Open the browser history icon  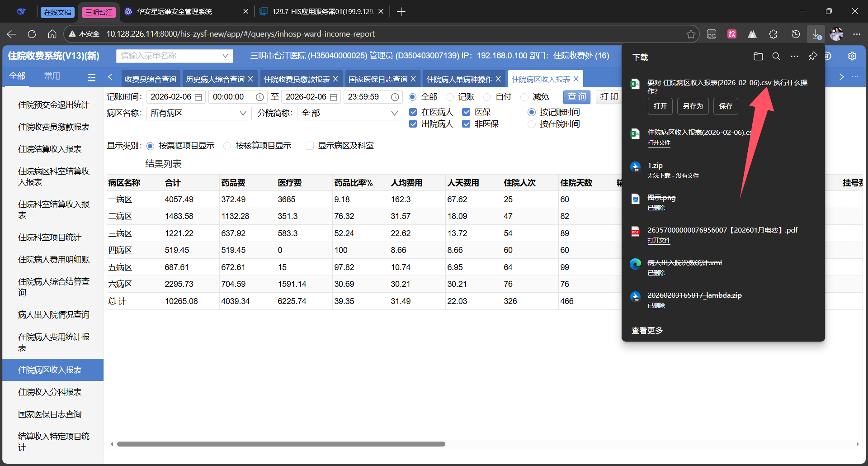(796, 34)
